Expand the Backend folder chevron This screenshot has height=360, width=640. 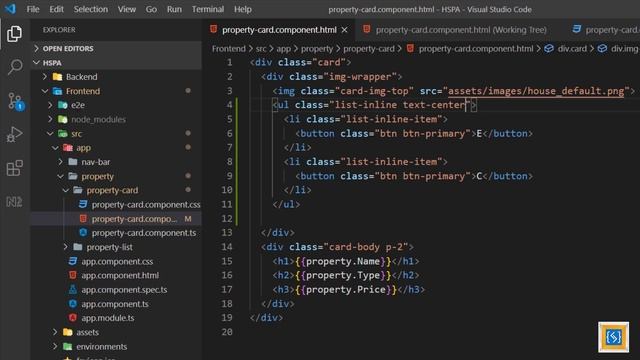click(45, 76)
